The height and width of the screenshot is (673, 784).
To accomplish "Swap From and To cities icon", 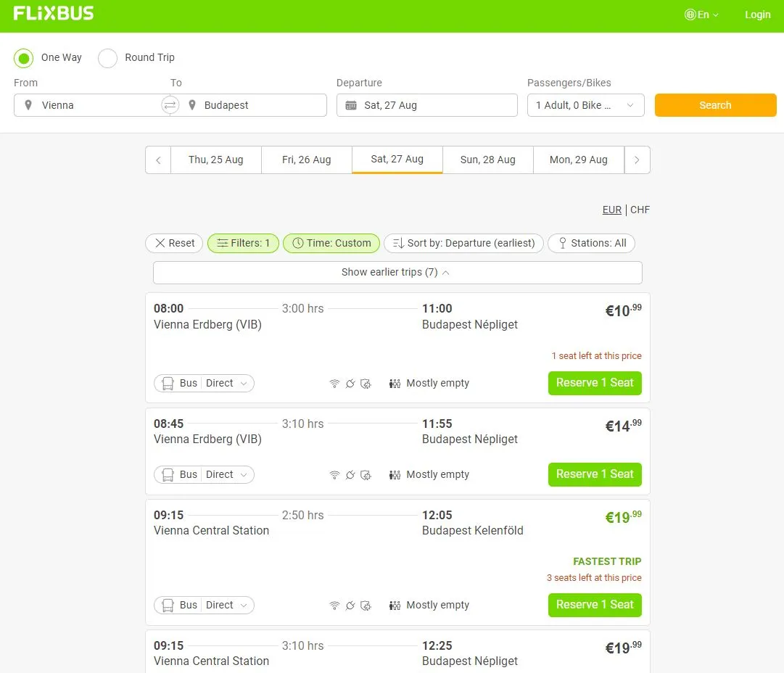I will point(170,105).
